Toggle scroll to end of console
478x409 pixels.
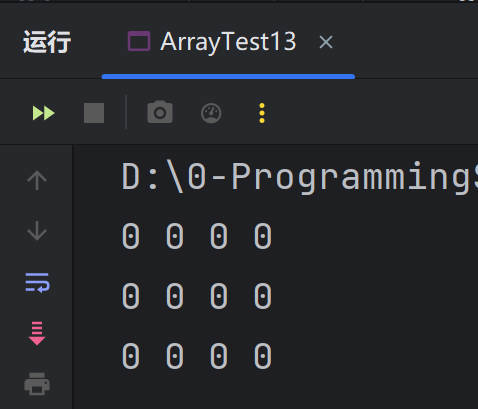(37, 333)
